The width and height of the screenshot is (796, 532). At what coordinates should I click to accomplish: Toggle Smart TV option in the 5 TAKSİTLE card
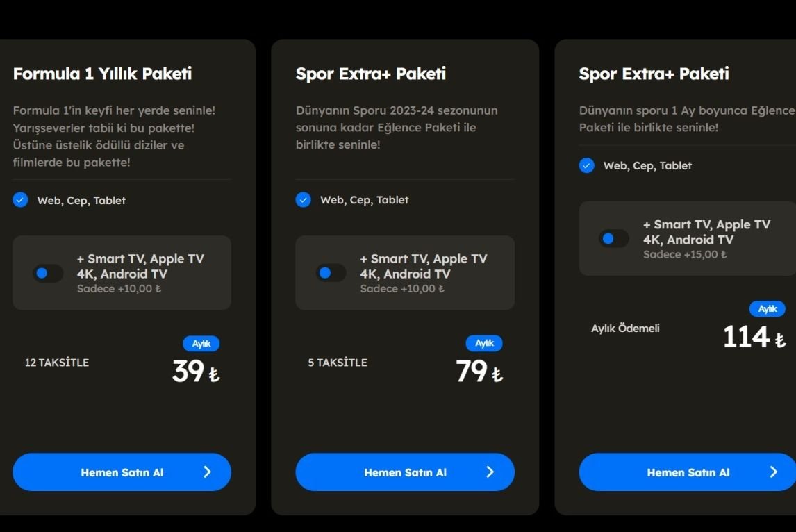click(331, 273)
